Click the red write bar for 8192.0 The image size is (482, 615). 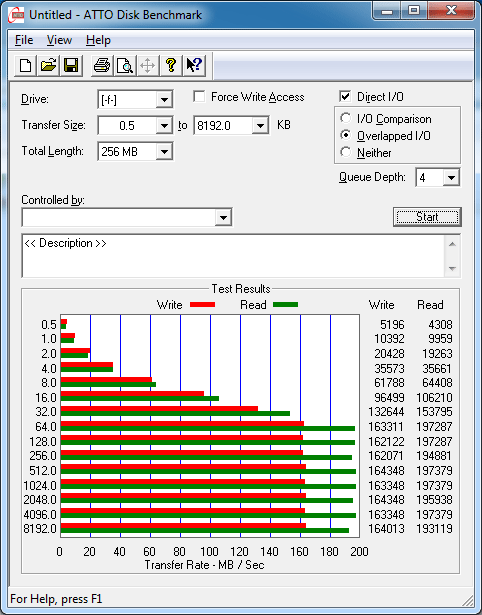pyautogui.click(x=183, y=526)
